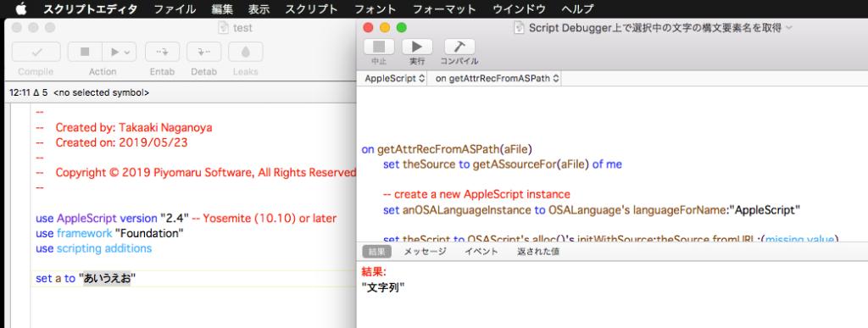Screen dimensions: 868x328
Task: Open the スクリプト menu
Action: (311, 8)
